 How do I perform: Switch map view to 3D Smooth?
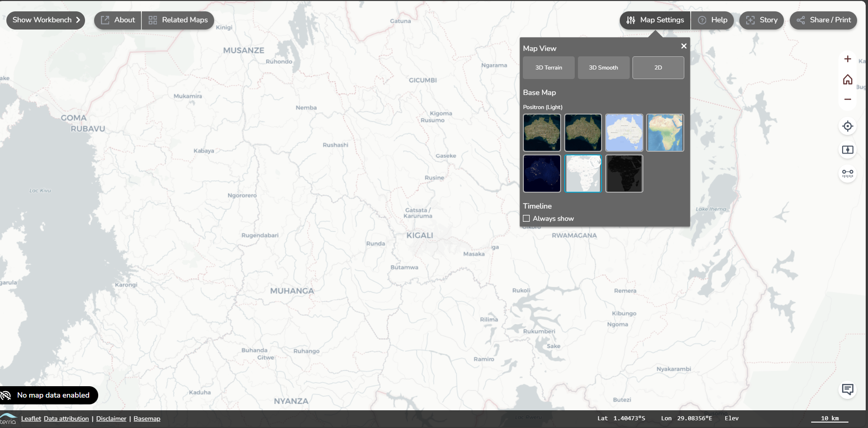coord(603,68)
